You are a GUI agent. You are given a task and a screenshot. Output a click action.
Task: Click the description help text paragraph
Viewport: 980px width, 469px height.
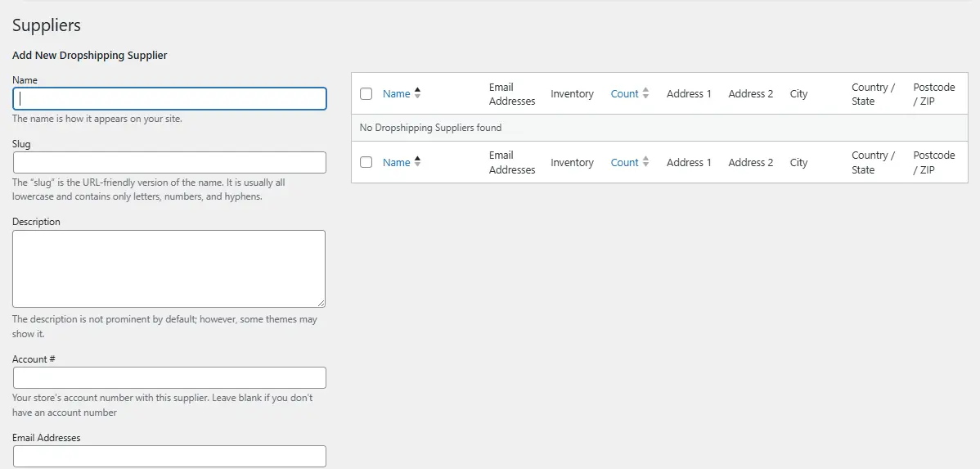click(x=165, y=327)
